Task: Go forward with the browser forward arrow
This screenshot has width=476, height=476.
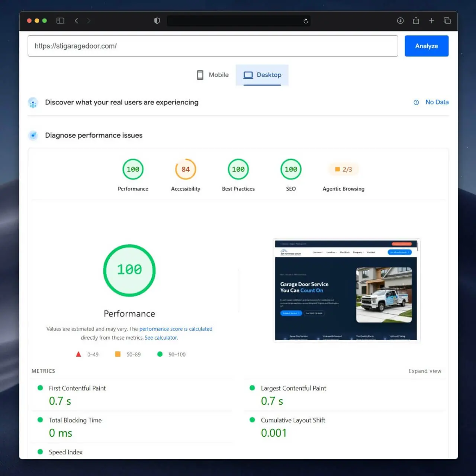Action: [x=89, y=21]
